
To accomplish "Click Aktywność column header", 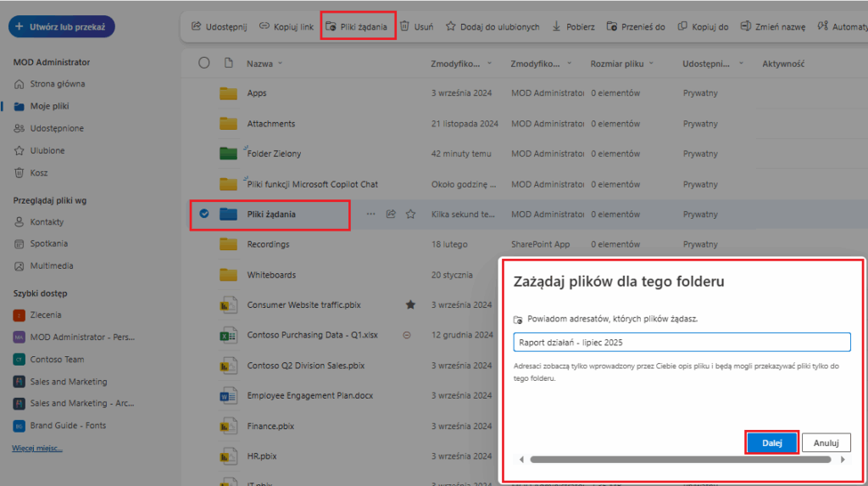I will 783,64.
